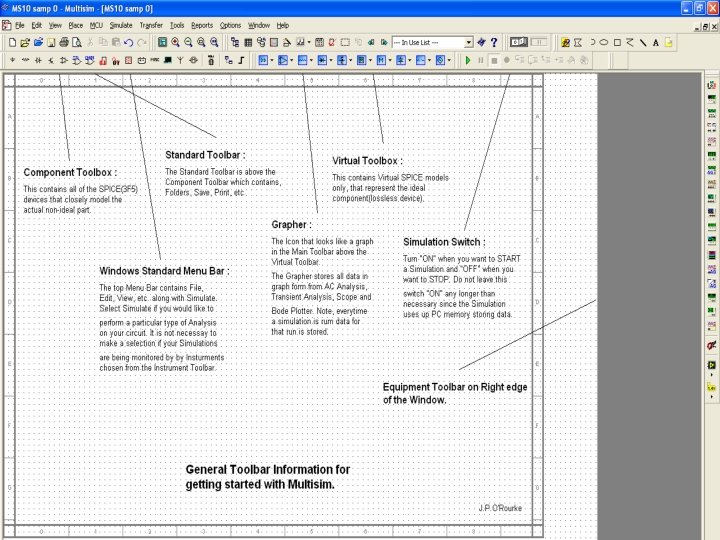Expand virtual diode family dropdown arrow
Screen dimensions: 720x540
331,60
